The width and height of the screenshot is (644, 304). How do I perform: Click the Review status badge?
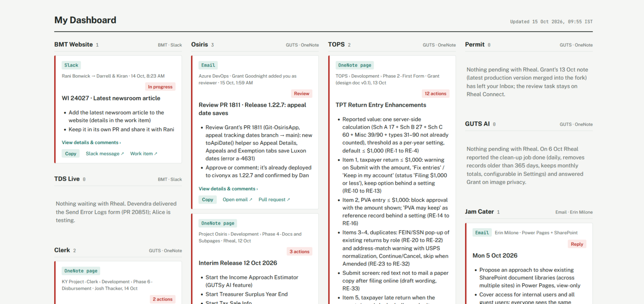click(302, 94)
